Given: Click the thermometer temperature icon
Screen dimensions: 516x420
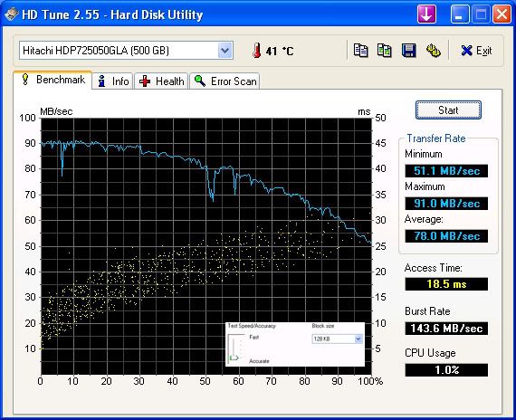Looking at the screenshot, I should 257,51.
